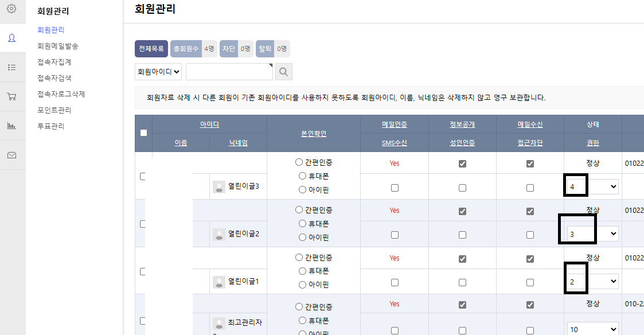This screenshot has width=644, height=335.
Task: Toggle the select-all checkbox in table header
Action: (143, 133)
